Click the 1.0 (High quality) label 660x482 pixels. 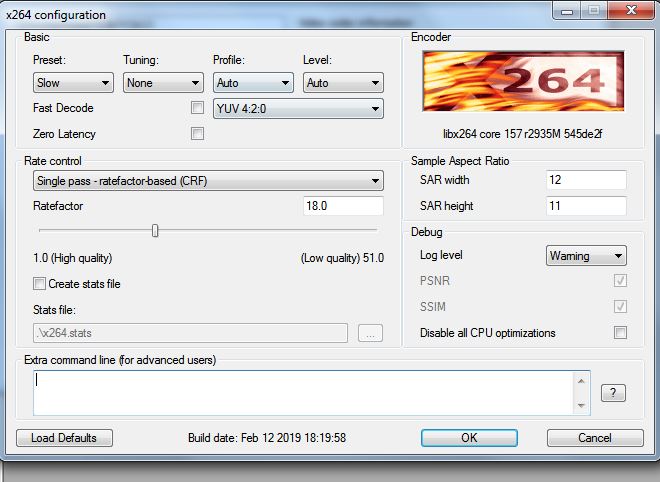(x=72, y=258)
